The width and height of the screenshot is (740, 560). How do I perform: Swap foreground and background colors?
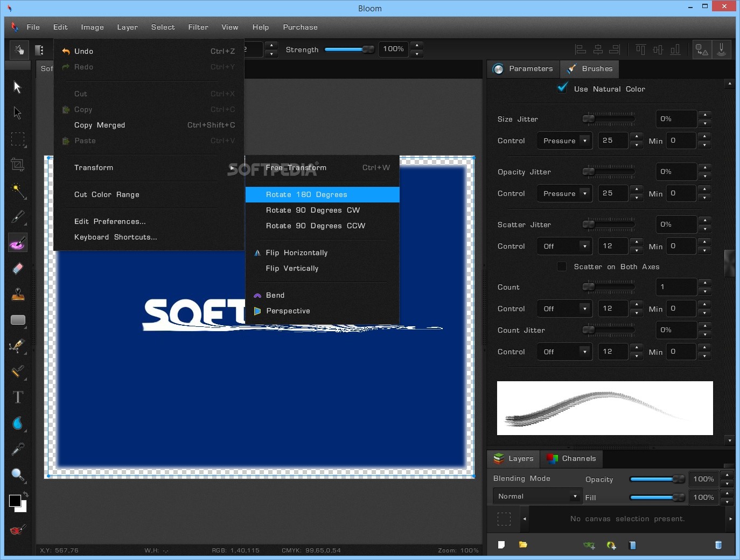point(25,494)
